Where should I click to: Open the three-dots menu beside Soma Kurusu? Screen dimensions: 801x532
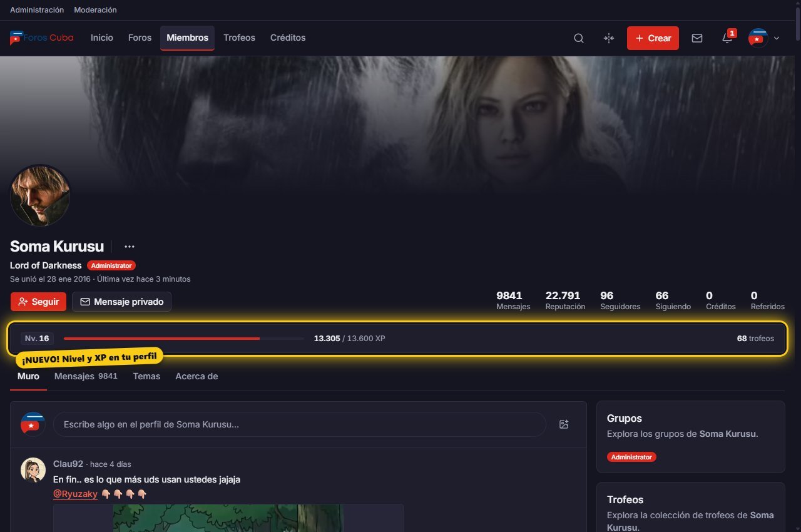(130, 247)
